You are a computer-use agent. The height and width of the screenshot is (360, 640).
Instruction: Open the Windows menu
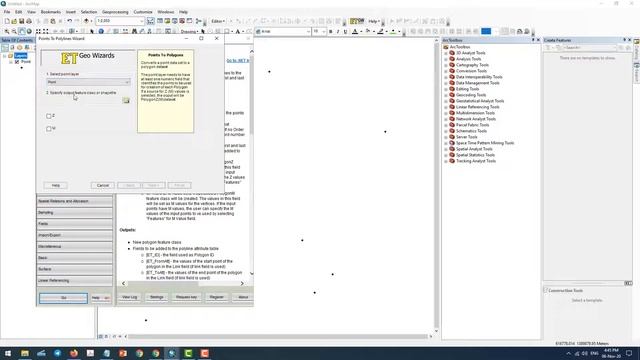coord(165,12)
